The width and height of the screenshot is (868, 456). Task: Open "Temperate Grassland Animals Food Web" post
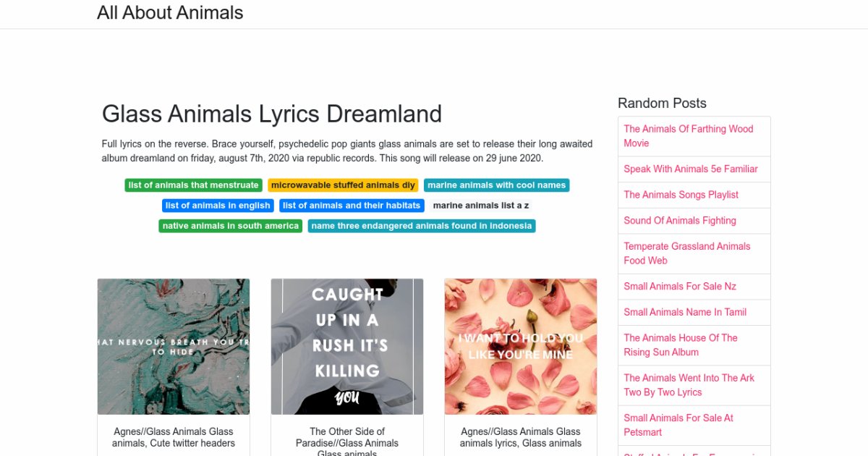(687, 253)
